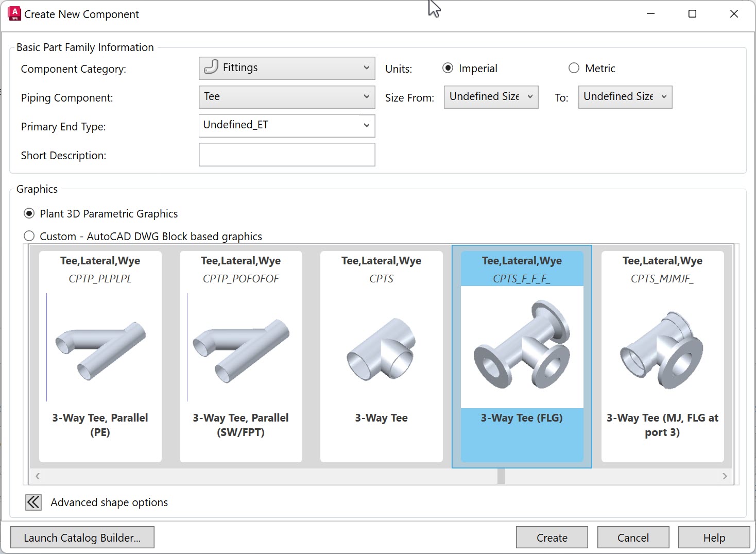Click the shape gallery right scroll arrow

(725, 476)
